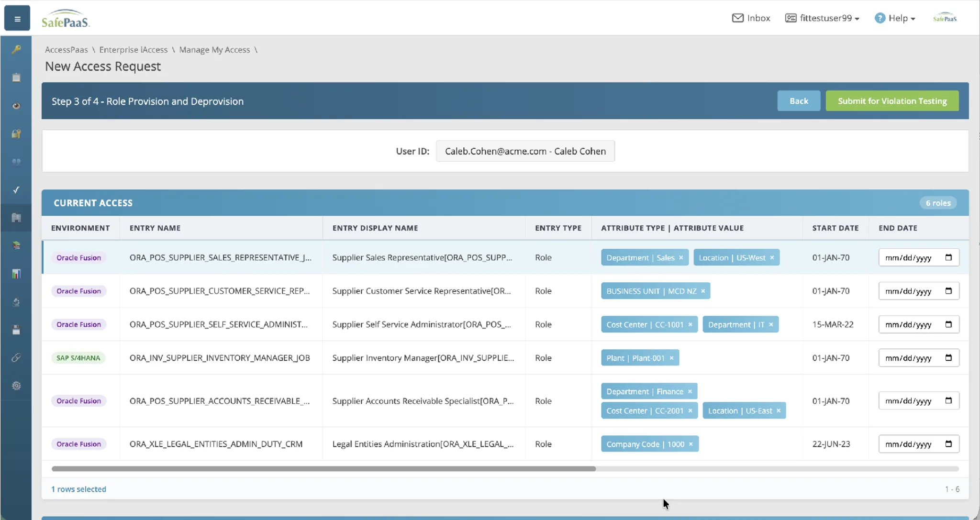Screen dimensions: 980x520
Task: Click end date field for Sales Representative row
Action: (x=919, y=257)
